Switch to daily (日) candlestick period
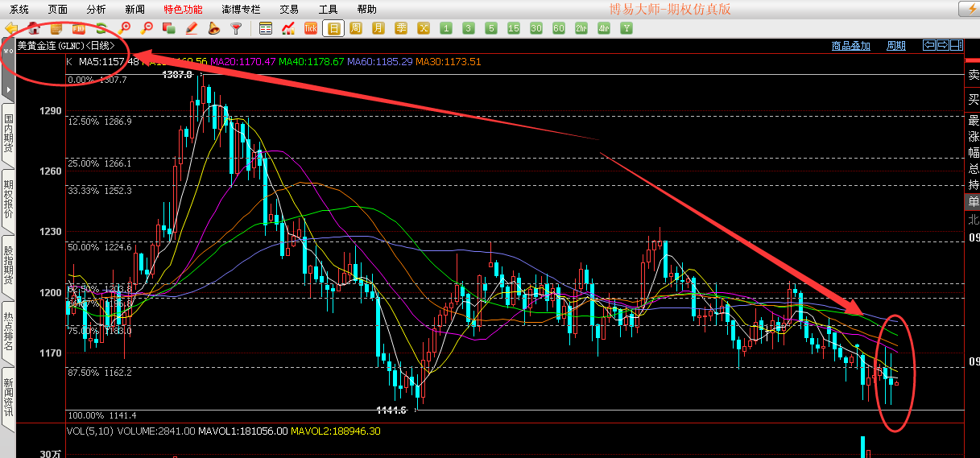 click(x=333, y=29)
